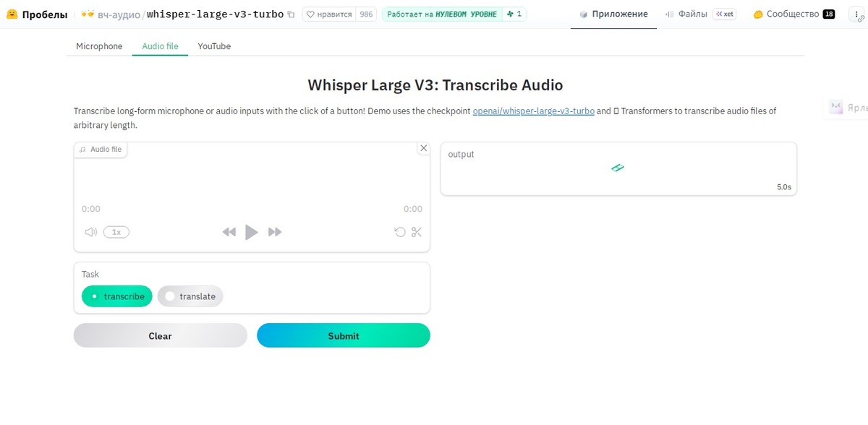Open the 986 likes count

tap(366, 14)
